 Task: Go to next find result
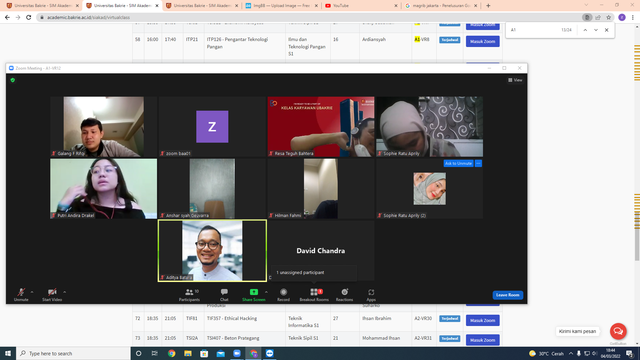click(x=596, y=30)
